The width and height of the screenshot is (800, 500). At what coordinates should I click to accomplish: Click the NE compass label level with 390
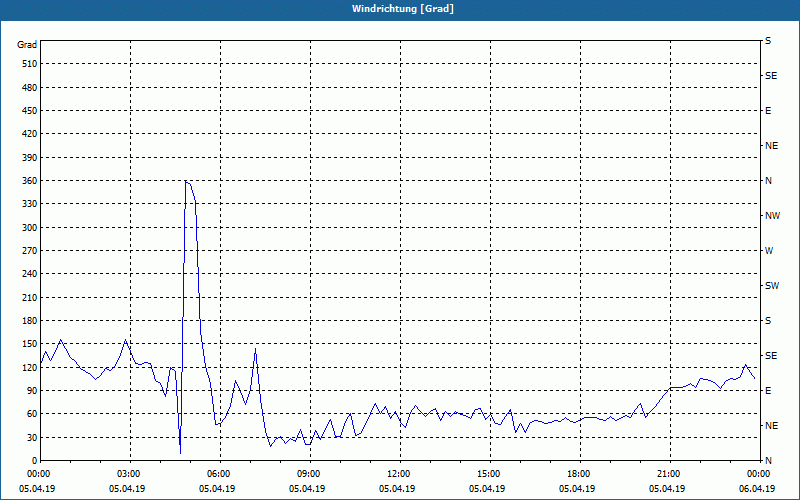(771, 146)
